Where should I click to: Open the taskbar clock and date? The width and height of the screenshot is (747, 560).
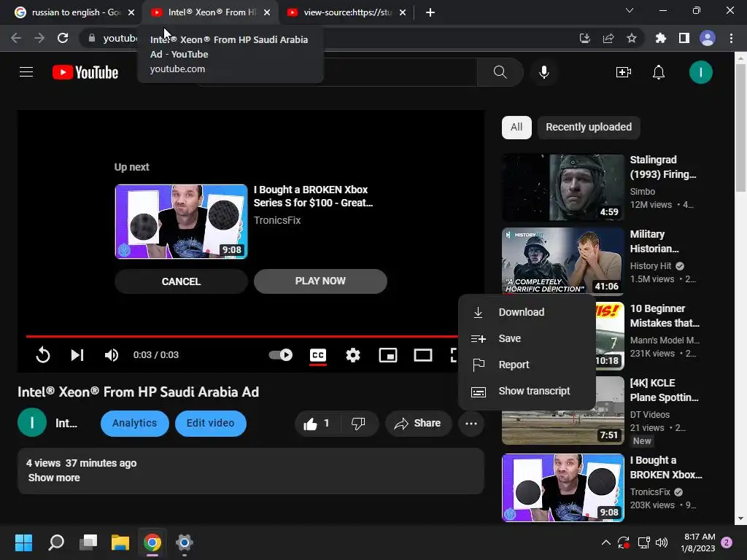698,542
